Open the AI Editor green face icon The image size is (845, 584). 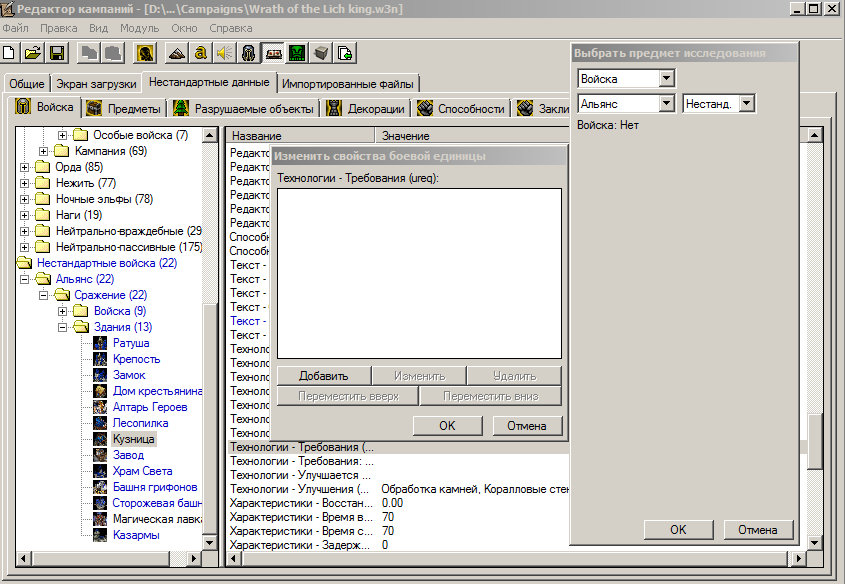click(x=297, y=53)
